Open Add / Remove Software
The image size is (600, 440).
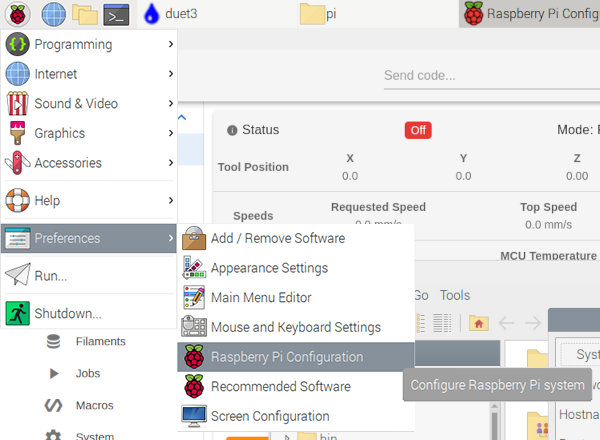point(277,239)
